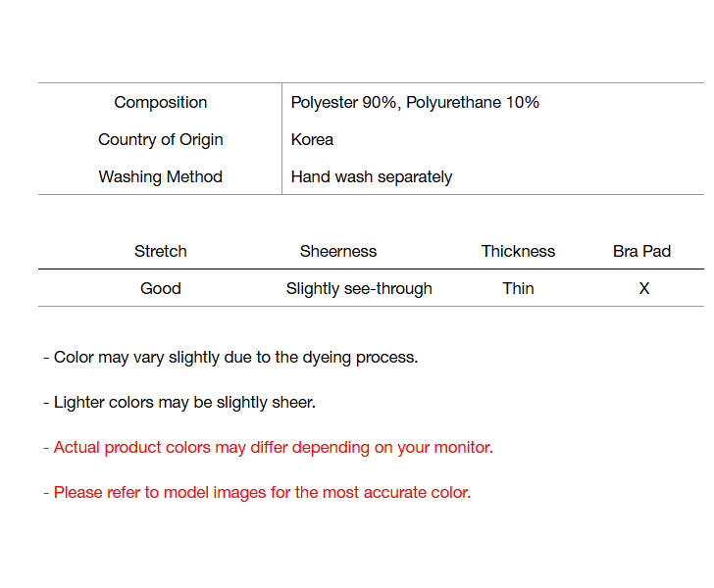Image resolution: width=714 pixels, height=588 pixels.
Task: Click the Thin thickness value
Action: pos(518,288)
